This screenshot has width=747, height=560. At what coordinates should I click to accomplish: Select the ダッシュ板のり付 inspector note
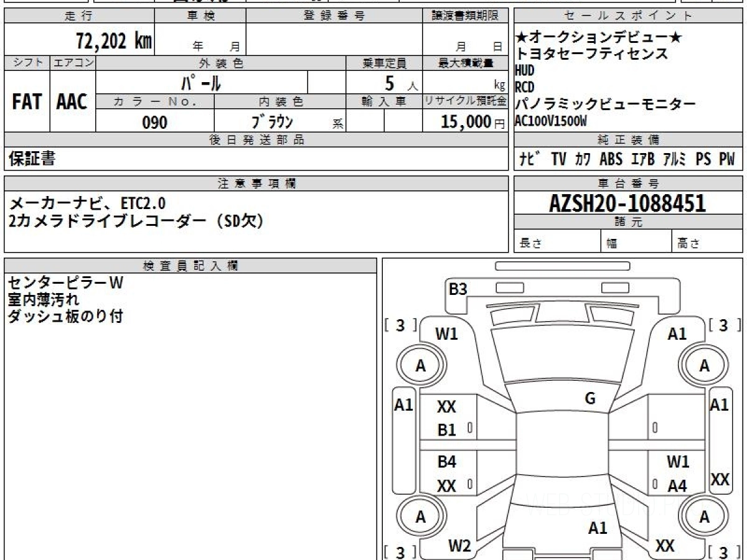[65, 317]
